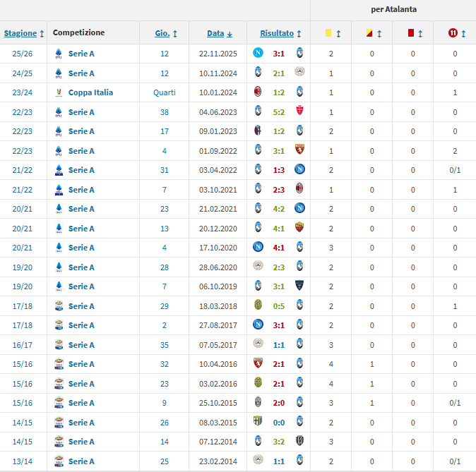Select Roma crest in the 20.12.2020 match

[x=299, y=229]
